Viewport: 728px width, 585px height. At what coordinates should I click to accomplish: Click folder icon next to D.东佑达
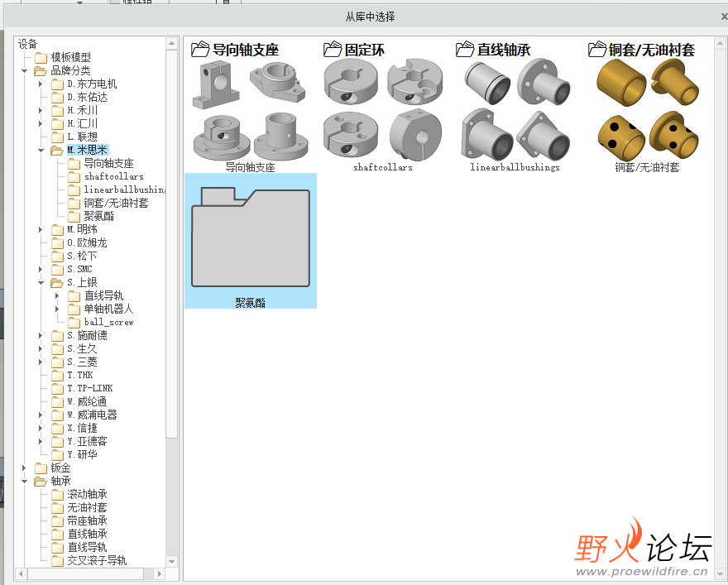click(58, 98)
